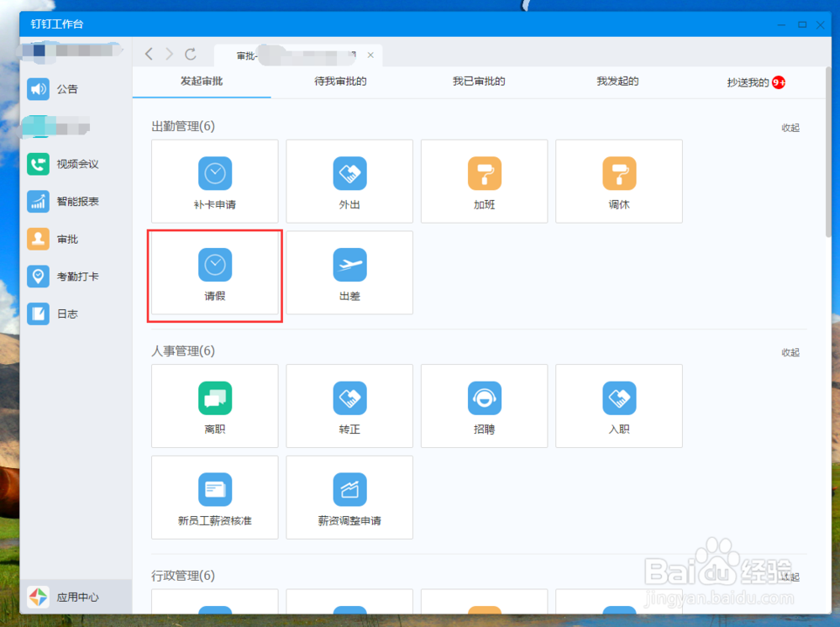Open the 考勤打卡 attendance icon

[x=38, y=277]
